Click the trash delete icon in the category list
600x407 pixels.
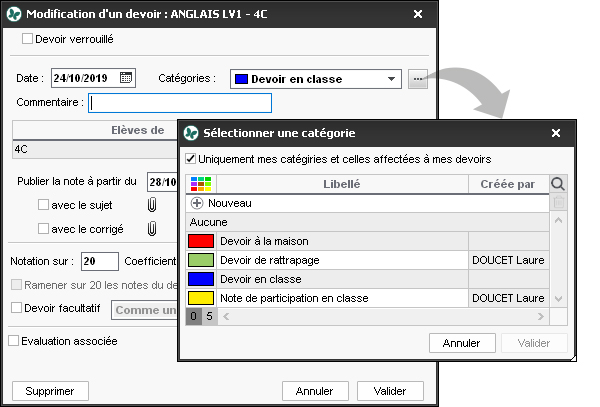pos(558,202)
